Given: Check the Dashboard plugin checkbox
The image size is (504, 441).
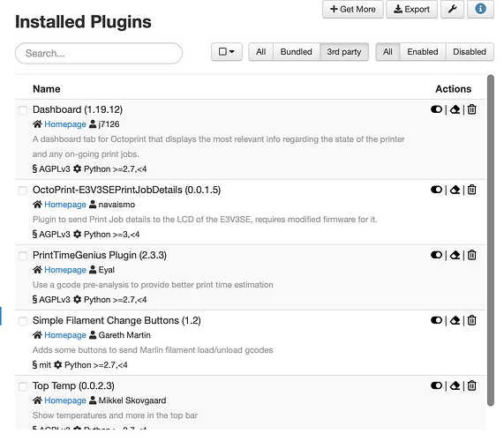Looking at the screenshot, I should click(23, 110).
